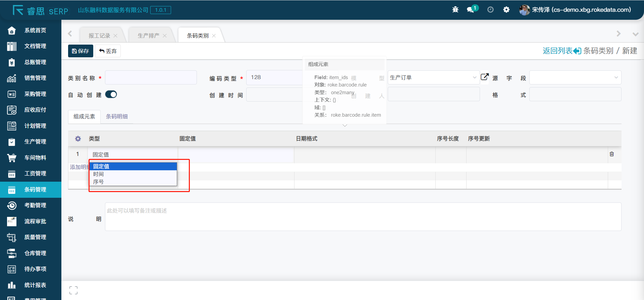
Task: Click the table column settings gear
Action: 78,139
